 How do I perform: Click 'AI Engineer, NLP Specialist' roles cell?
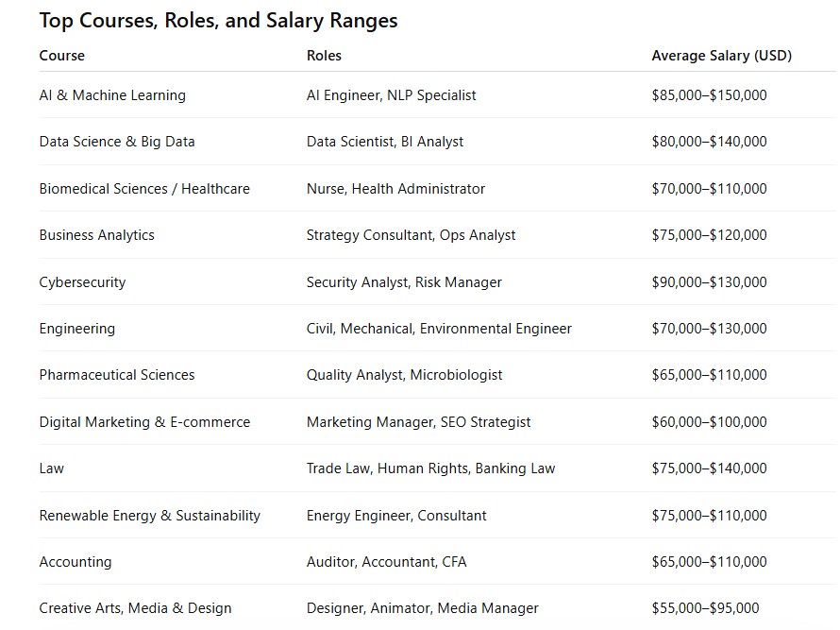pos(391,95)
